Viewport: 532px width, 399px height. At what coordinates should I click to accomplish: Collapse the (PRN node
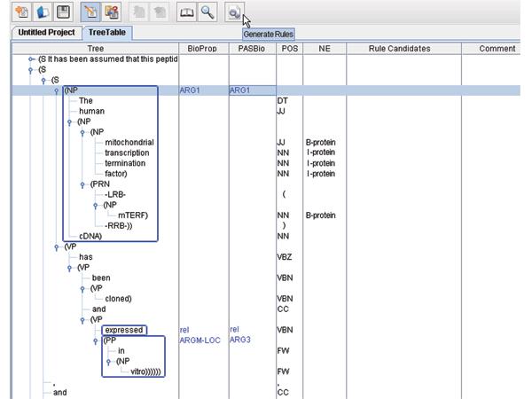[82, 184]
